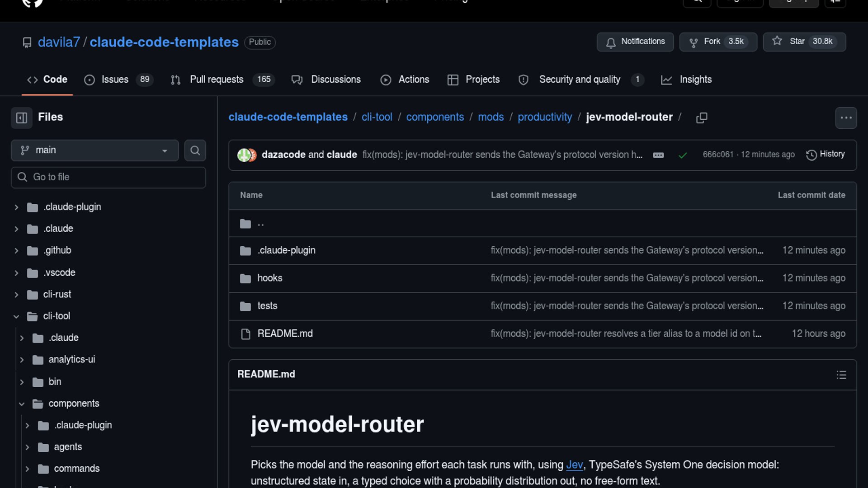Go to components in breadcrumb
Viewport: 868px width, 488px height.
tap(435, 117)
